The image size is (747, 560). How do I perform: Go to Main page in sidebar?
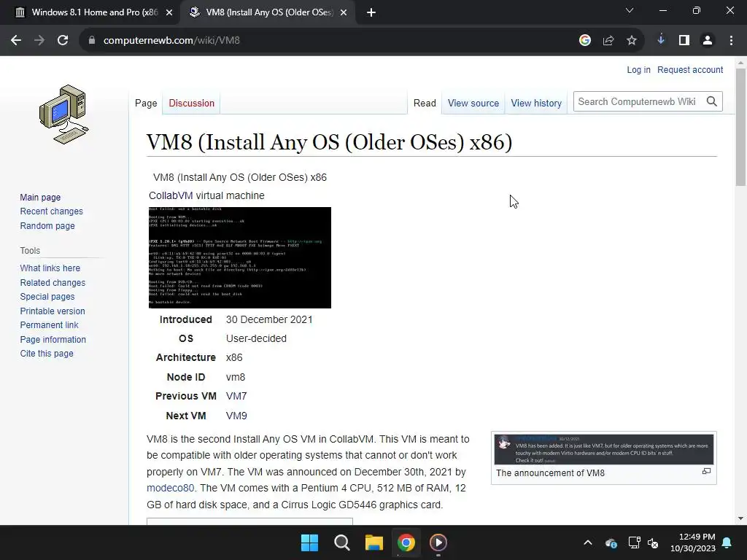coord(40,197)
